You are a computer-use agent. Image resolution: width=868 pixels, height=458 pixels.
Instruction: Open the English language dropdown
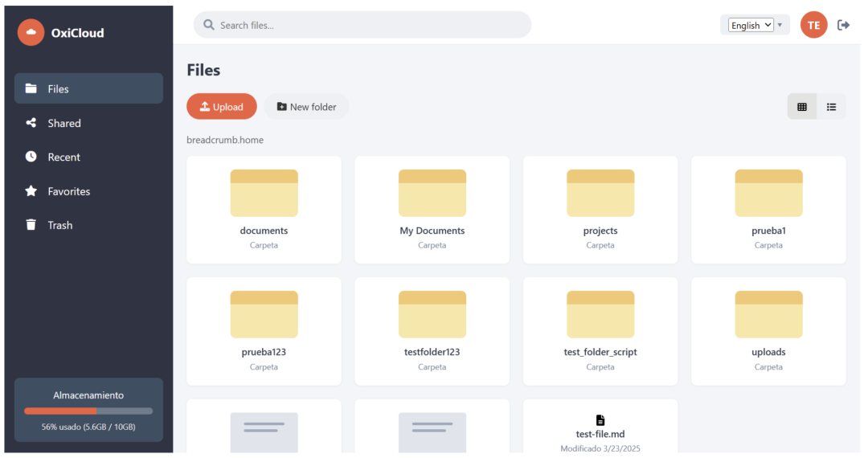751,25
